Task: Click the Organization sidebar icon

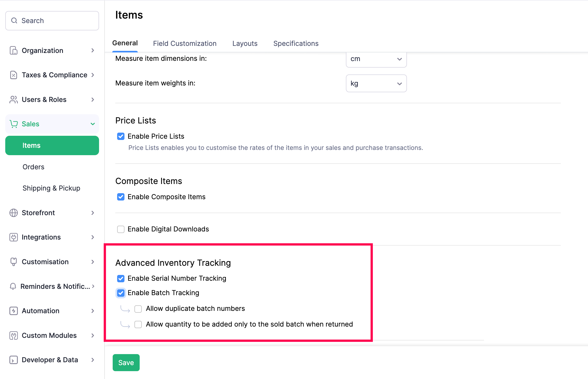Action: 13,50
